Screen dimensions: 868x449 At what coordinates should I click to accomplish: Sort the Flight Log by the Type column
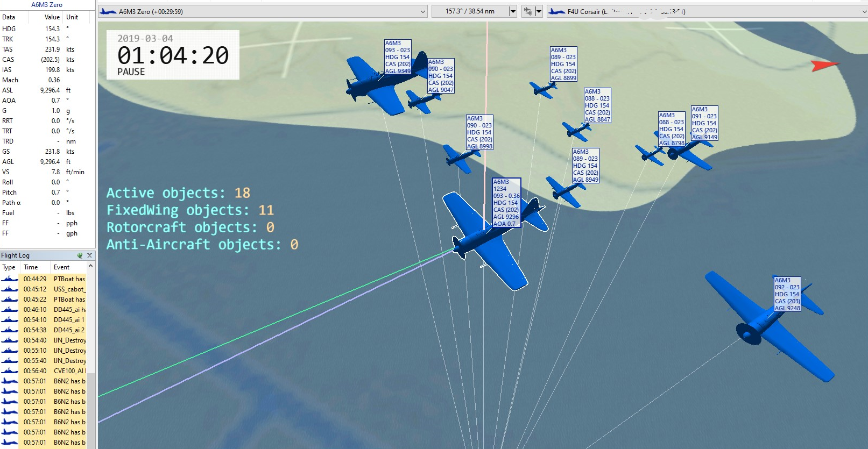point(9,267)
